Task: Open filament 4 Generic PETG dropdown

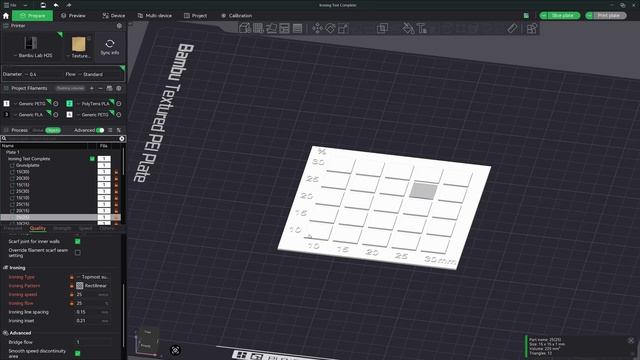Action: click(94, 115)
